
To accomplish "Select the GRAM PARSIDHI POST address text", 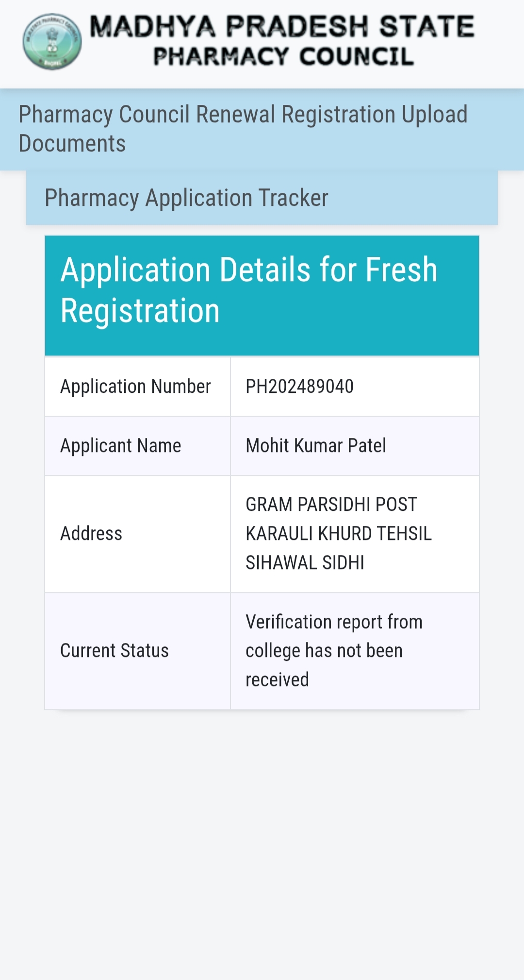I will click(x=338, y=533).
